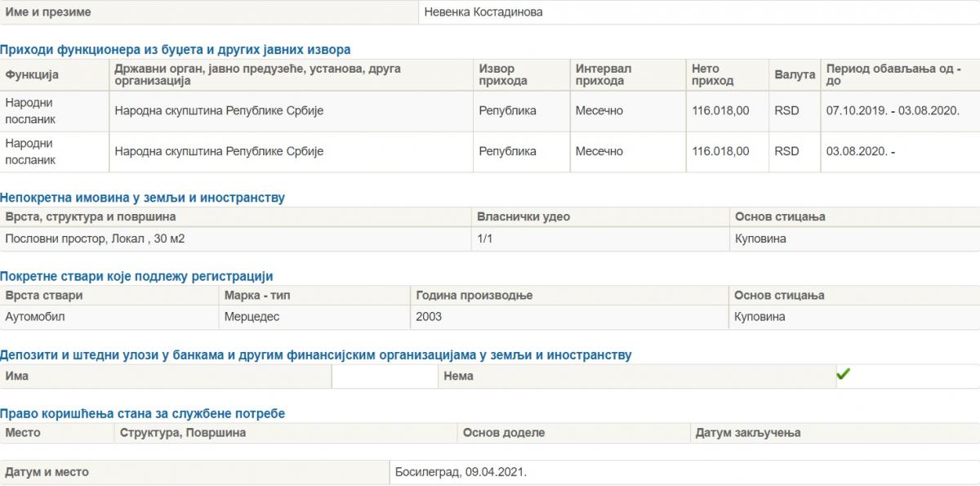Click the empty cell next to Има
980x486 pixels.
click(x=385, y=377)
